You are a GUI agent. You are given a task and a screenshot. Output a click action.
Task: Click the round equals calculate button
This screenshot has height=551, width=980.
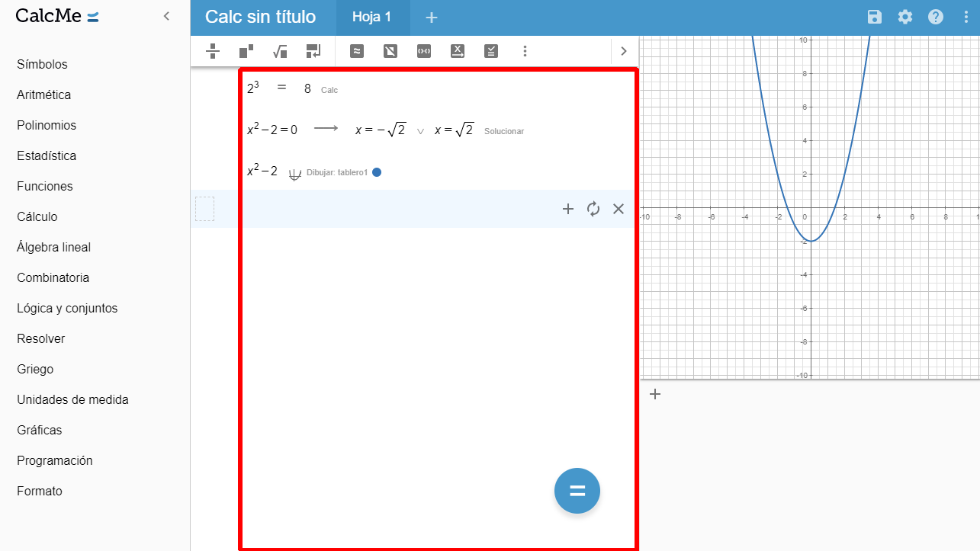(x=577, y=491)
